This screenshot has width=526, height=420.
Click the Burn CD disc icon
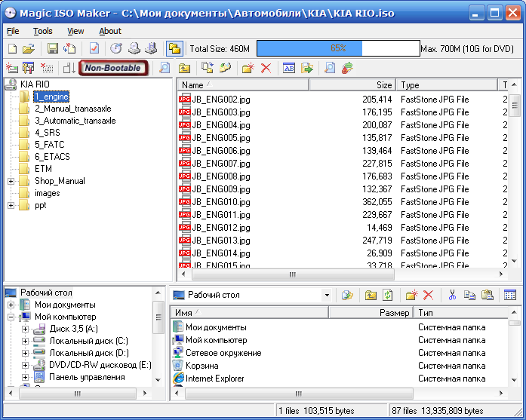click(116, 49)
